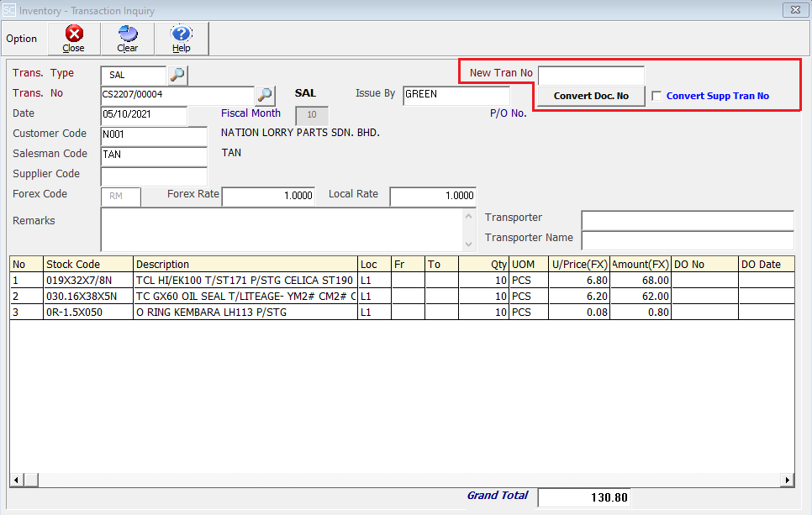Click the DO No column header
Viewport: 812px width, 515px height.
[704, 265]
